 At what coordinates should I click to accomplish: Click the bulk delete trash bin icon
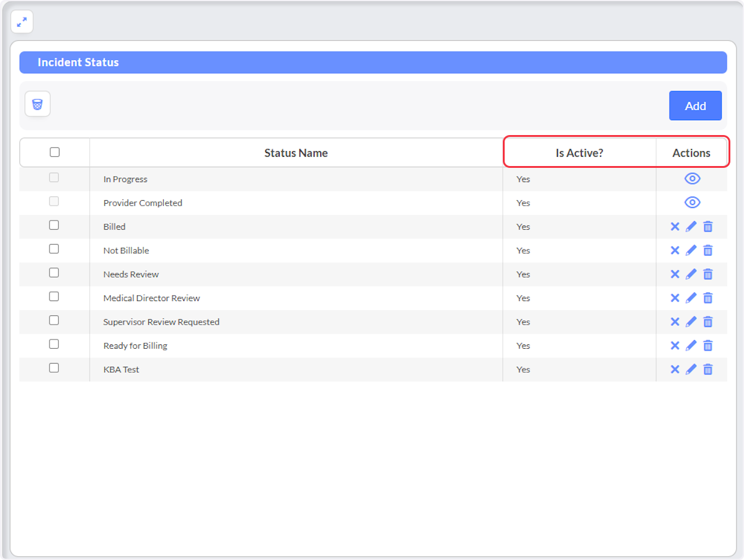click(x=37, y=104)
